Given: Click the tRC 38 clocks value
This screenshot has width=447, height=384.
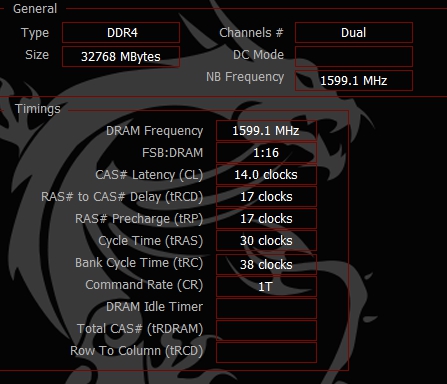Looking at the screenshot, I should click(266, 264).
